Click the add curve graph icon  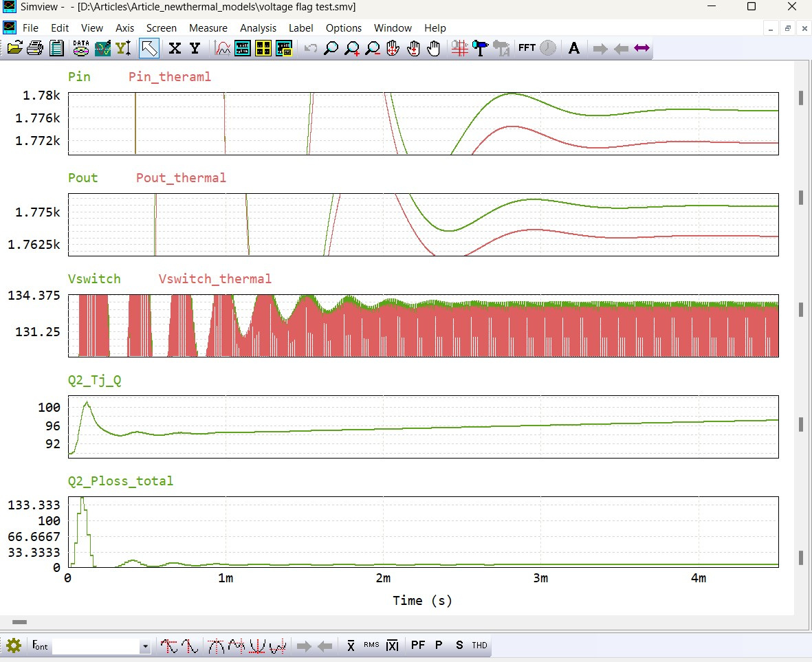222,48
